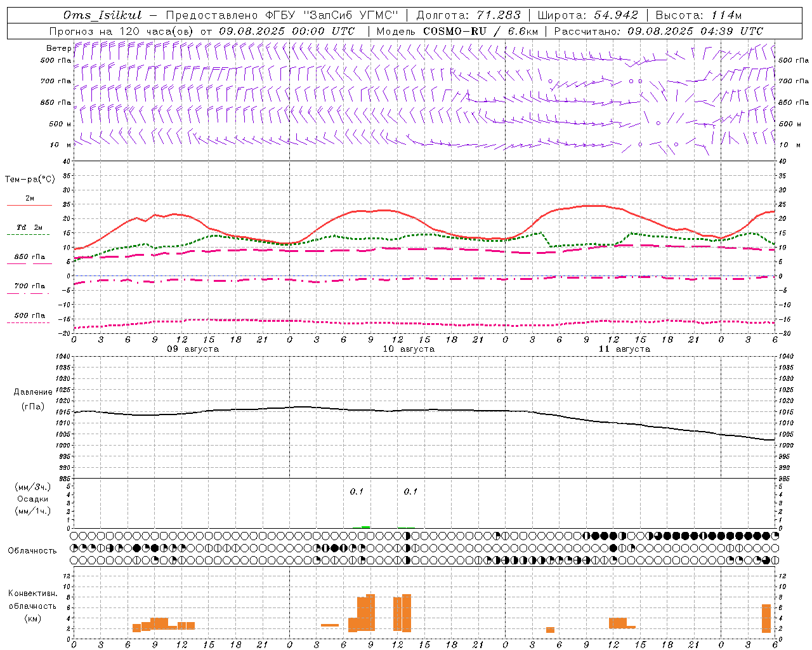Click the "(км)" unit under convective cloudiness
The width and height of the screenshot is (812, 650).
click(33, 618)
